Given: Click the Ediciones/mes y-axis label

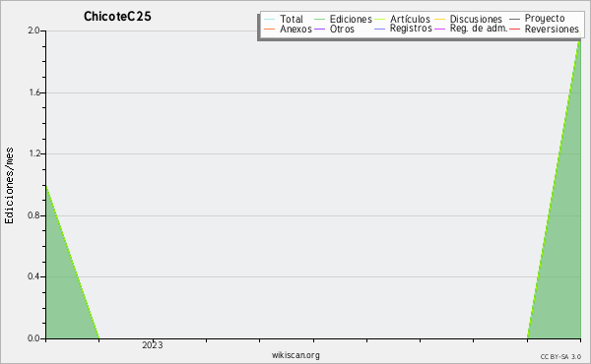Looking at the screenshot, I should click(9, 186).
